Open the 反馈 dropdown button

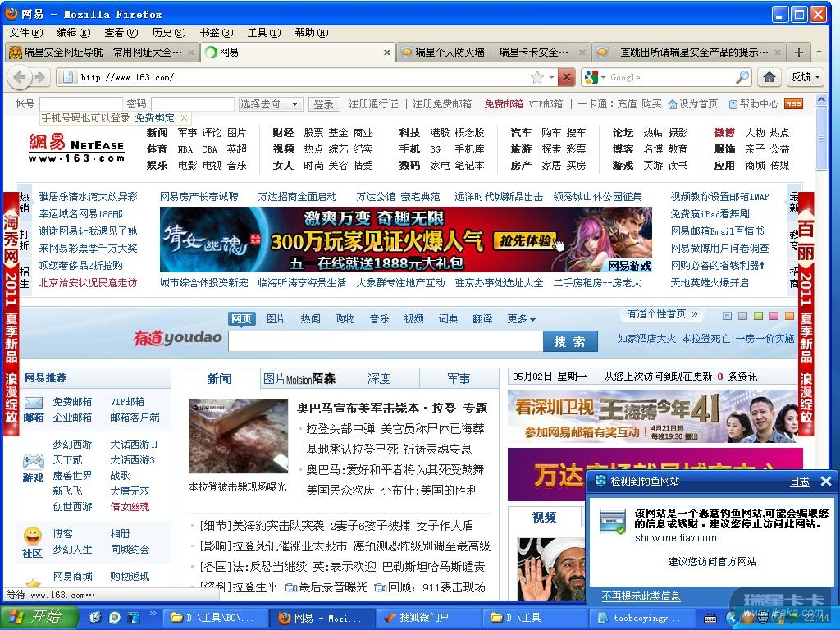pos(806,77)
